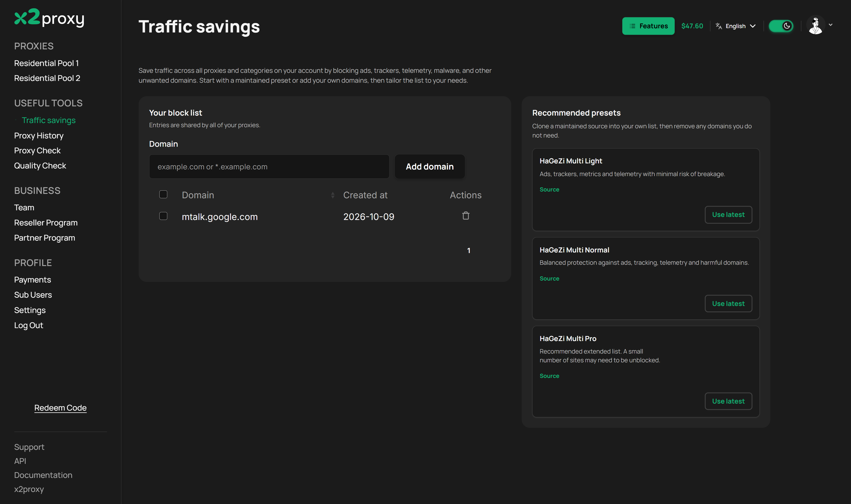Viewport: 851px width, 504px height.
Task: Tick the checkbox for mtalk.google.com
Action: tap(163, 216)
